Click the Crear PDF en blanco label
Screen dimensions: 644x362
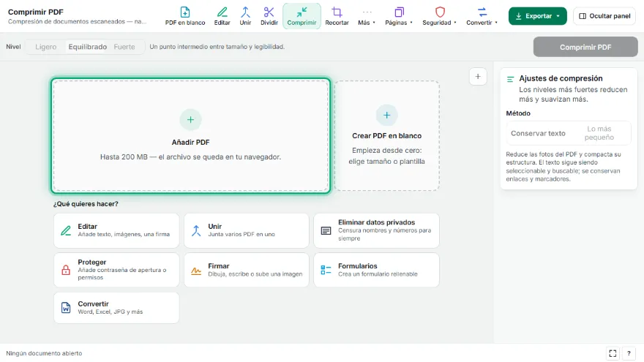pos(386,136)
